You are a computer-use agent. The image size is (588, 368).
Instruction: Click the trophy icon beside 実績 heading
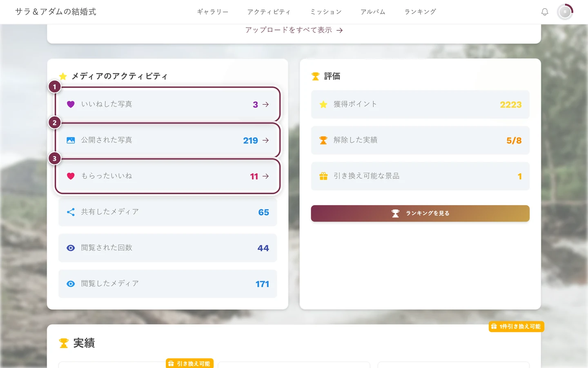pos(64,343)
